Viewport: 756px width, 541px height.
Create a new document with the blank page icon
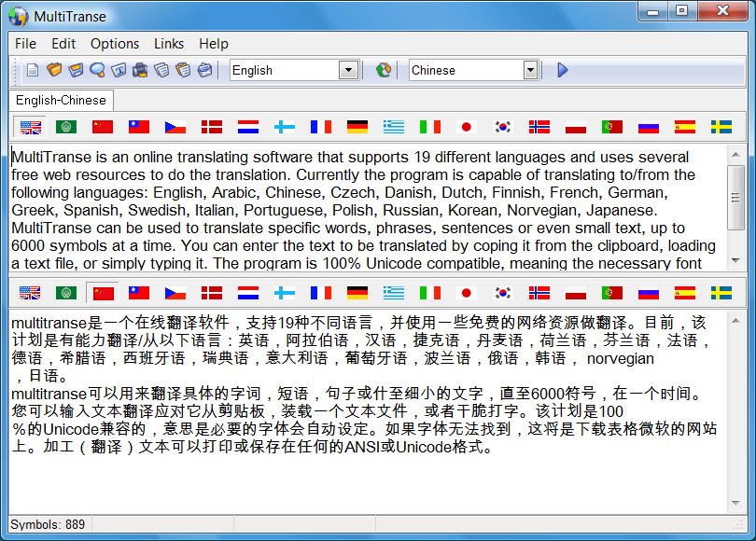33,70
